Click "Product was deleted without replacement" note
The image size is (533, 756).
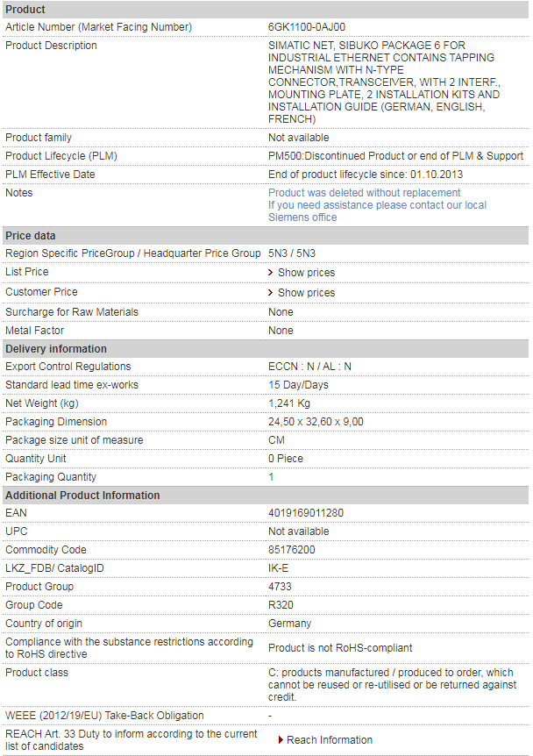pyautogui.click(x=364, y=193)
